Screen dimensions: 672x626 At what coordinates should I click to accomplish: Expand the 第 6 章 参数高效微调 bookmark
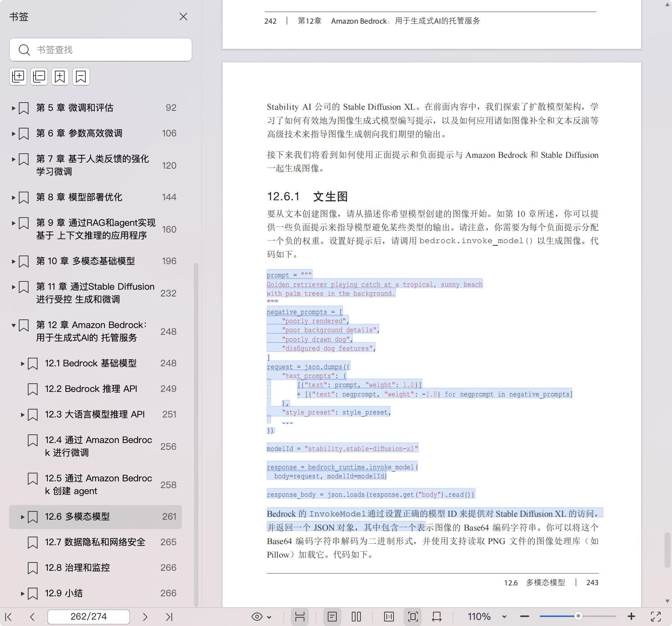coord(14,134)
